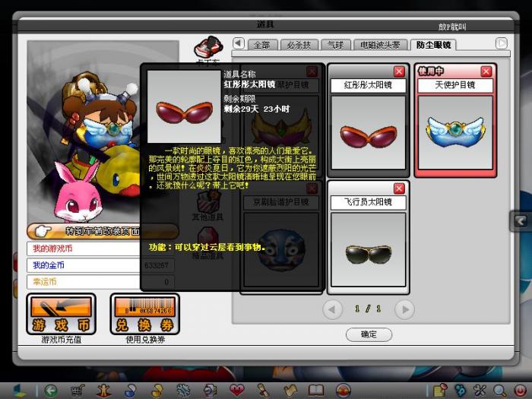Click the 使用中 in-use badge
Screen dimensions: 532x399
point(431,71)
